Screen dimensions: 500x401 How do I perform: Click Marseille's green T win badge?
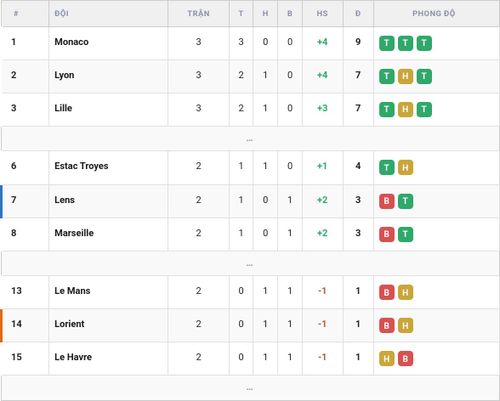(405, 234)
